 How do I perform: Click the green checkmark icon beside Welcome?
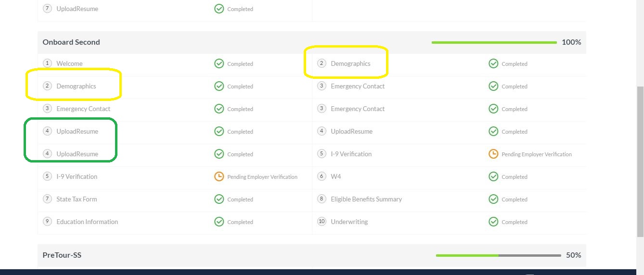click(219, 63)
